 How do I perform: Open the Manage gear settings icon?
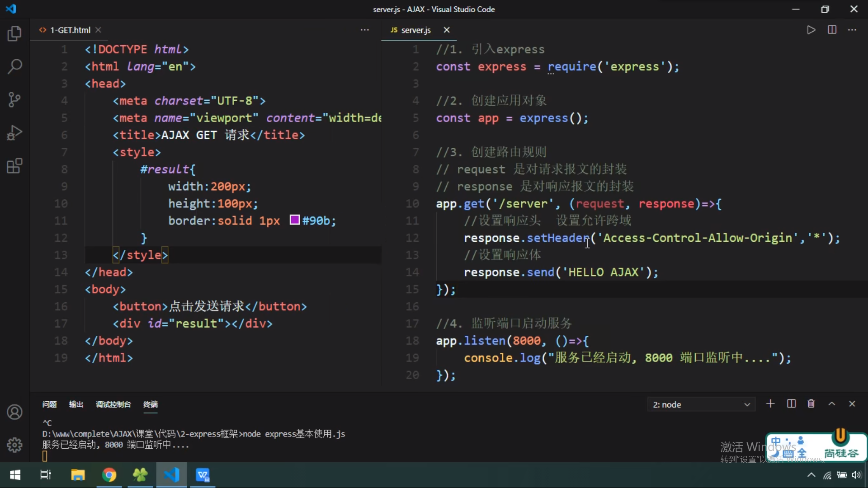[14, 445]
